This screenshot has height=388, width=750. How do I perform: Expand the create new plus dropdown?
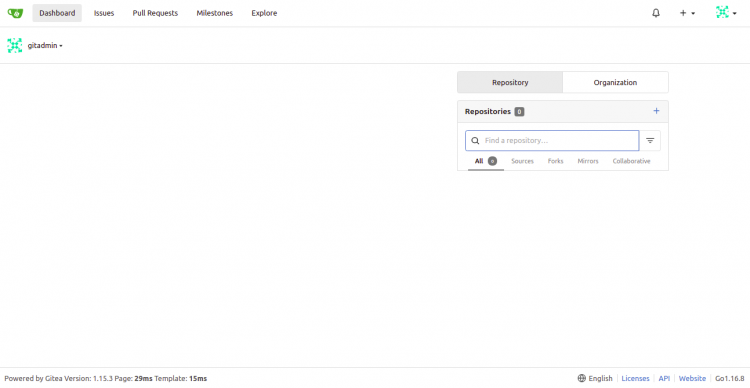(x=687, y=13)
